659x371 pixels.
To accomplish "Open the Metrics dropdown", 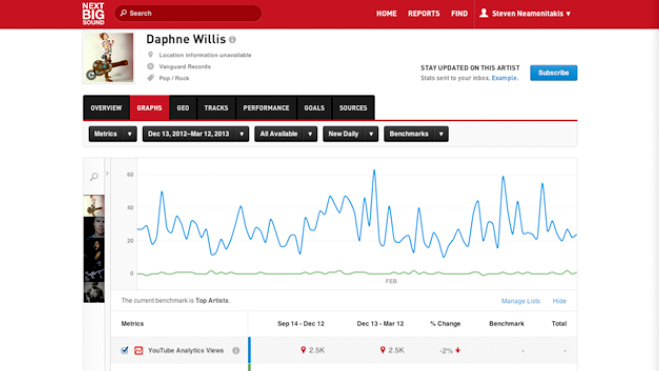I will click(x=113, y=134).
